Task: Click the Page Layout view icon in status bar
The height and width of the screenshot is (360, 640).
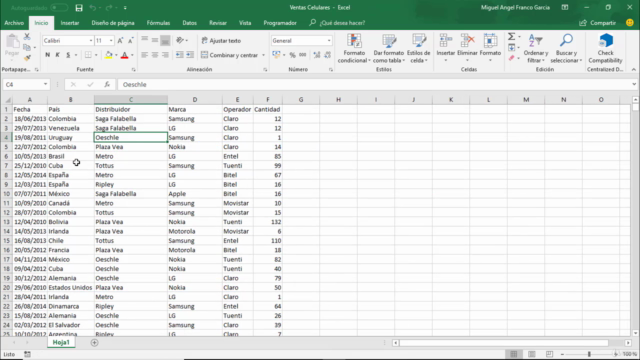Action: [531, 354]
